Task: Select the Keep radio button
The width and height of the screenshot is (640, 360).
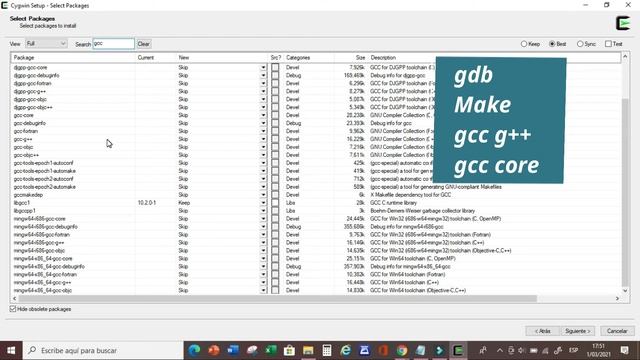Action: 530,44
